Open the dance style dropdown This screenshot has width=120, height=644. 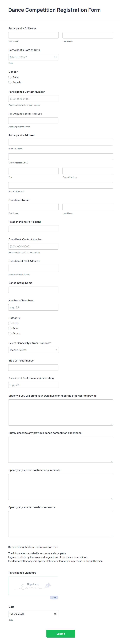(x=33, y=350)
